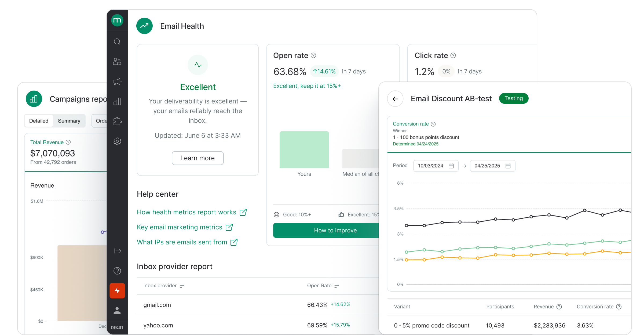Sort by Inbox provider column icon

[182, 286]
